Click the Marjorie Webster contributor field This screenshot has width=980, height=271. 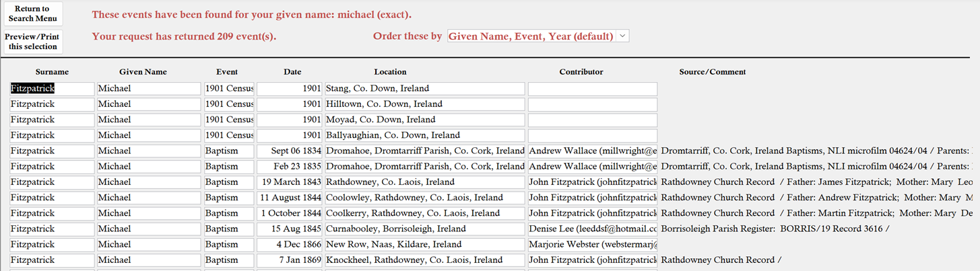pos(592,244)
